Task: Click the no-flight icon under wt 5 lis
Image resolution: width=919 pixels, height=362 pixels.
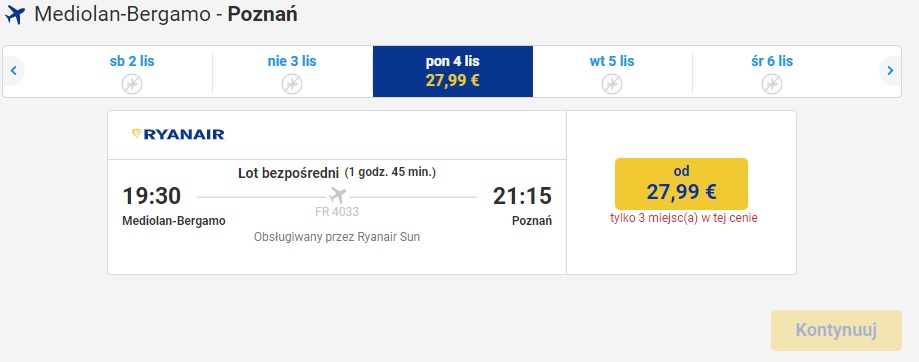Action: tap(612, 84)
